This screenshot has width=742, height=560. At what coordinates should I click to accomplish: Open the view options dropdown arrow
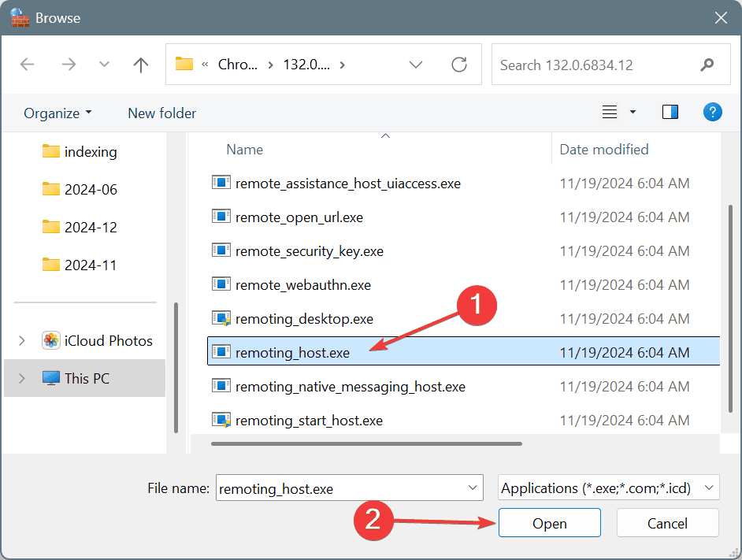633,113
